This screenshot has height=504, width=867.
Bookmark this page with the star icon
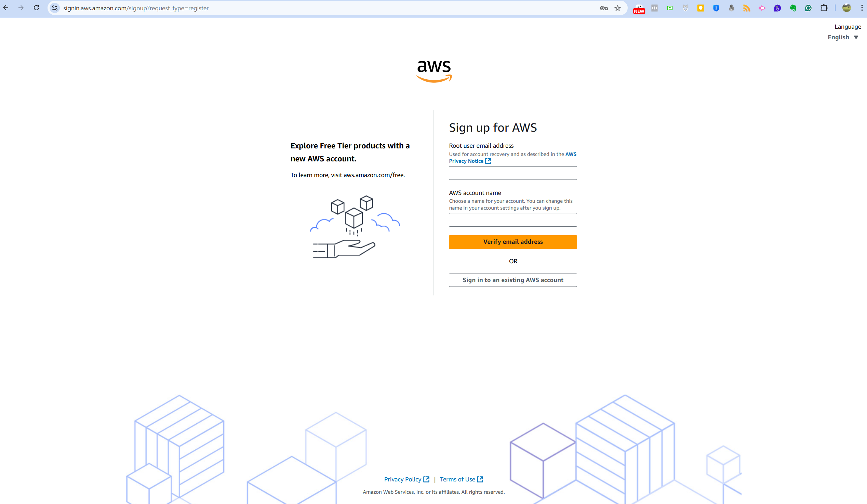pyautogui.click(x=617, y=8)
